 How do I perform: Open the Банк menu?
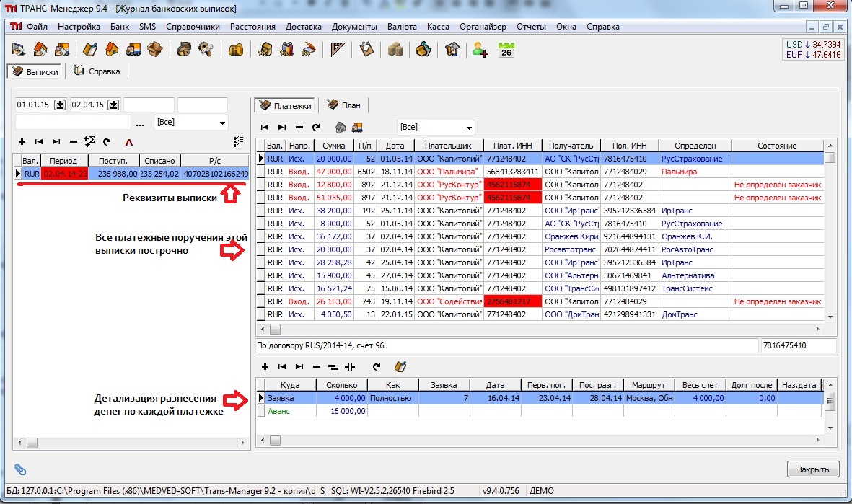120,27
